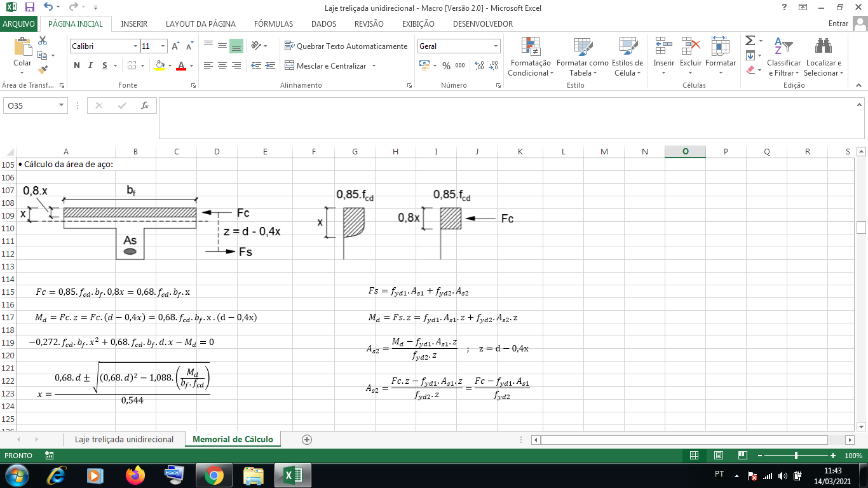Screen dimensions: 868x488
Task: Click the Copy icon in clipboard group
Action: click(x=43, y=55)
